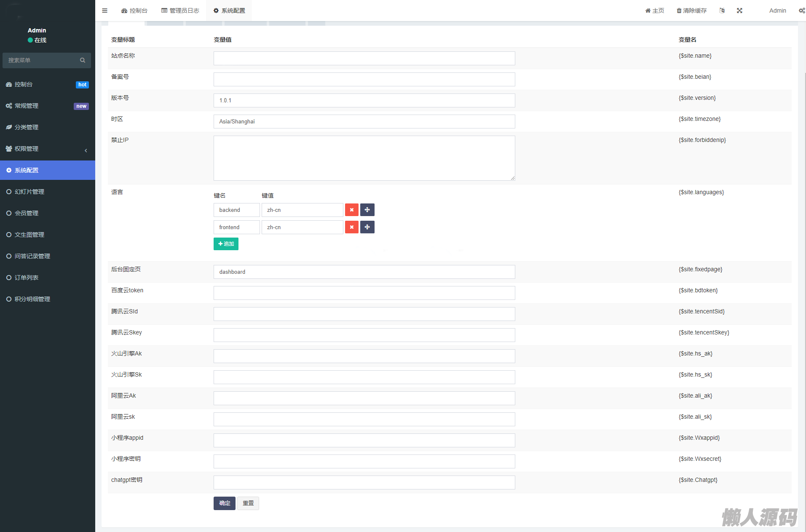Open 订单列表 in the sidebar
Image resolution: width=806 pixels, height=532 pixels.
[48, 278]
